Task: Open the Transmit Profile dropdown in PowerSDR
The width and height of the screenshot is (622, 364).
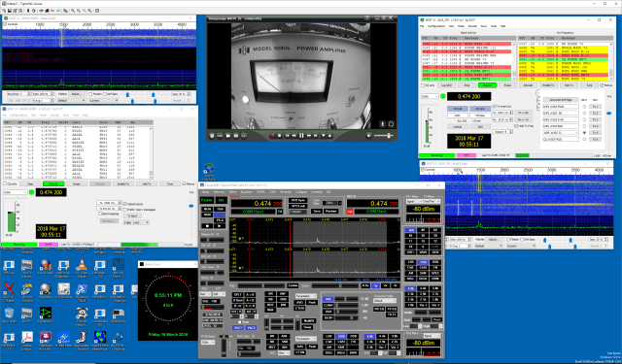Action: pyautogui.click(x=384, y=301)
